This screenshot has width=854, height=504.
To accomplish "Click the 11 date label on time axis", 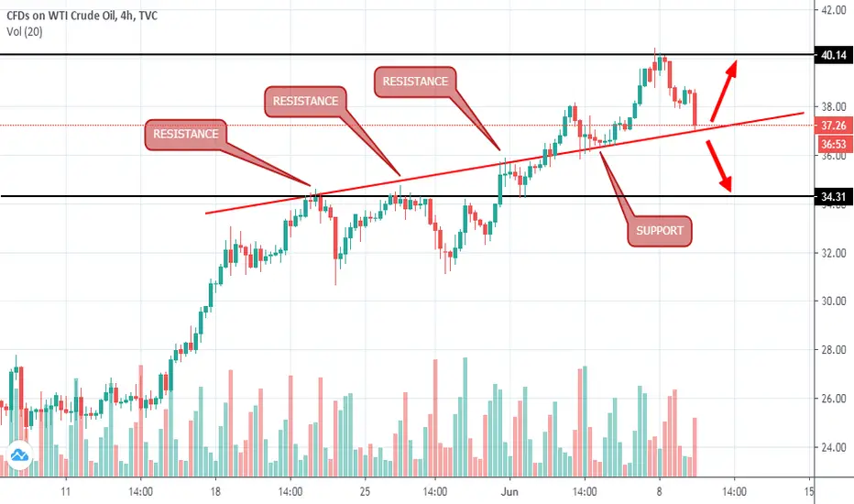I will (65, 489).
